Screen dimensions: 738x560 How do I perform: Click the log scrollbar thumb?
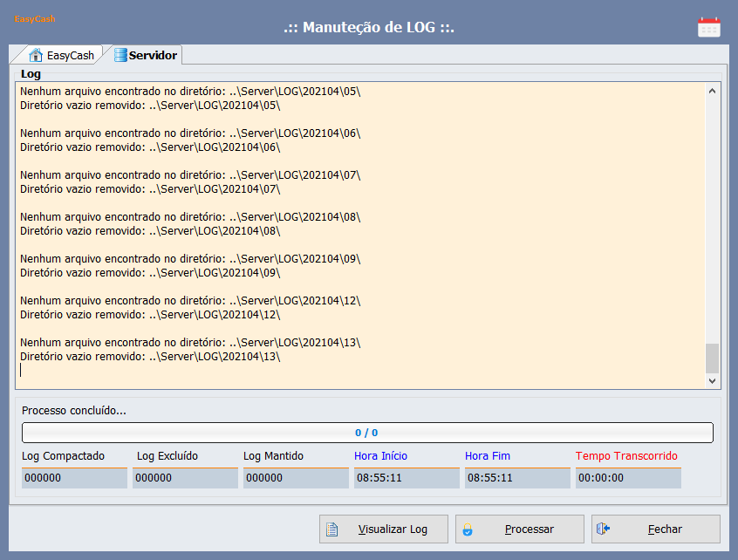712,358
